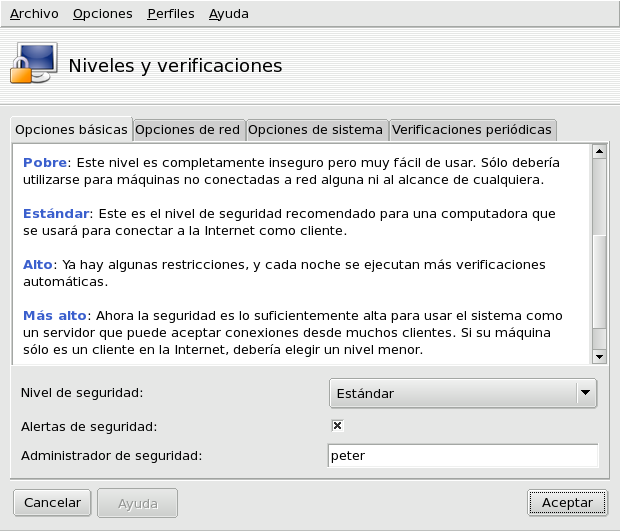Open the Archivo menu
The width and height of the screenshot is (620, 532).
(x=34, y=14)
